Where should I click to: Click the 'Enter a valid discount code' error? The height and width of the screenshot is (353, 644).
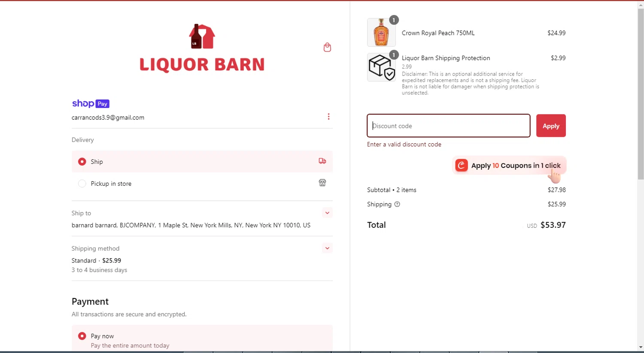point(404,145)
